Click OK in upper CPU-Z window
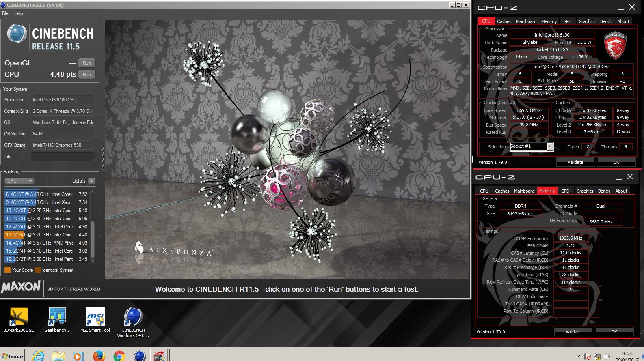This screenshot has height=361, width=644. pos(616,162)
